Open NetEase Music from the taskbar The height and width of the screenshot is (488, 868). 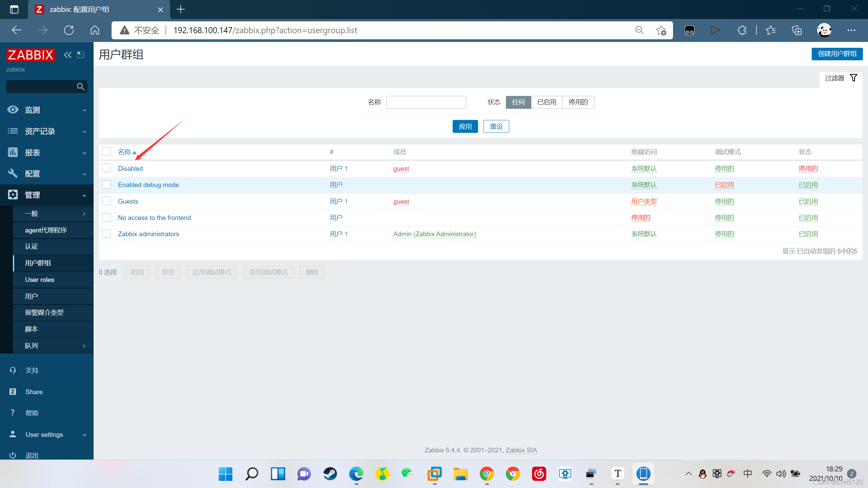click(x=539, y=474)
